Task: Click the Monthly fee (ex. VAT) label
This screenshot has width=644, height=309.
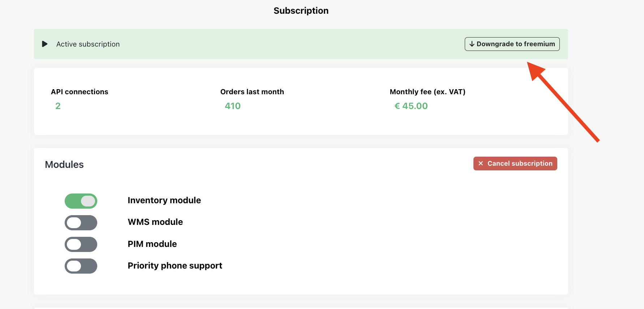Action: pyautogui.click(x=427, y=92)
